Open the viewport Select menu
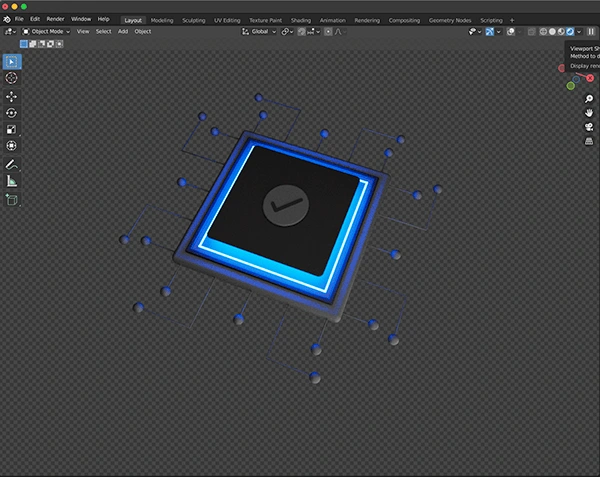The image size is (600, 477). click(x=103, y=31)
